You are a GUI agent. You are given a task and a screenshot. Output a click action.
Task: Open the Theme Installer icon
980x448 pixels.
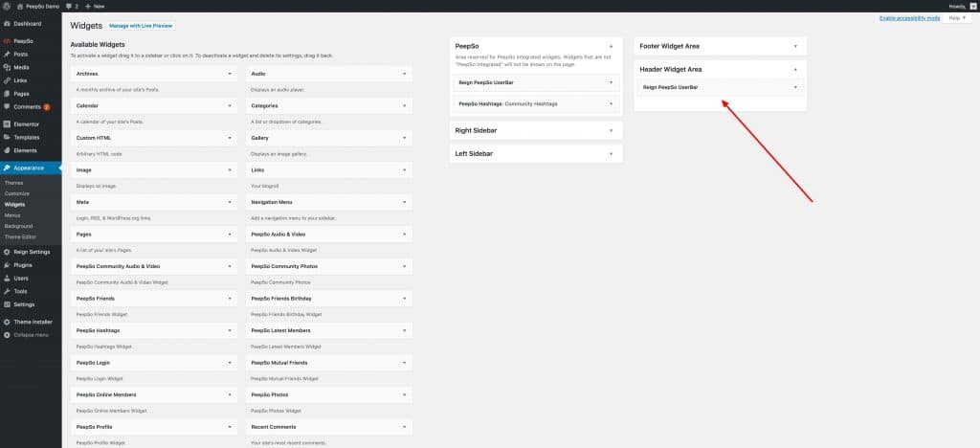7,322
